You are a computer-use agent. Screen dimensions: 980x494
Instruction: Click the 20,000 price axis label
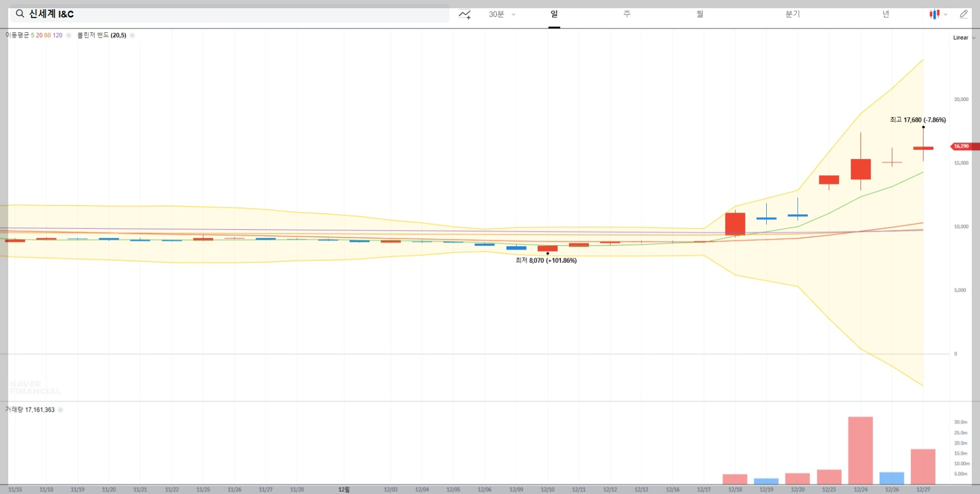coord(961,100)
